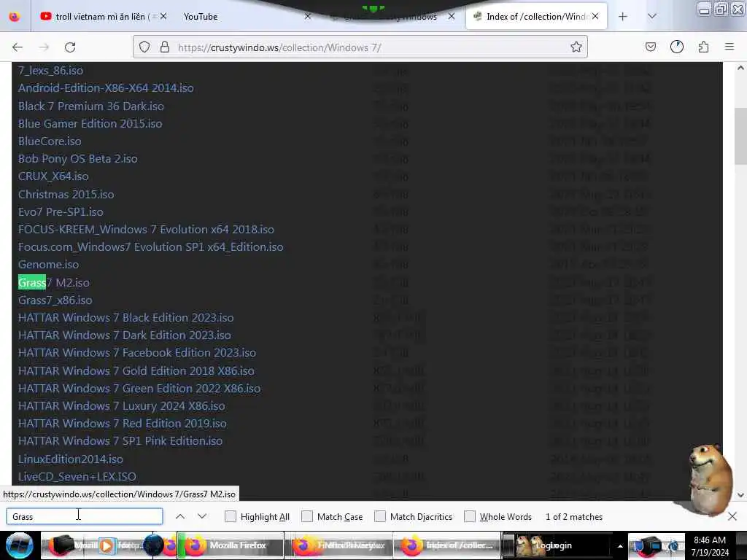Switch to Index of /collec... taskbar button
Viewport: 747px width, 560px height.
[447, 545]
